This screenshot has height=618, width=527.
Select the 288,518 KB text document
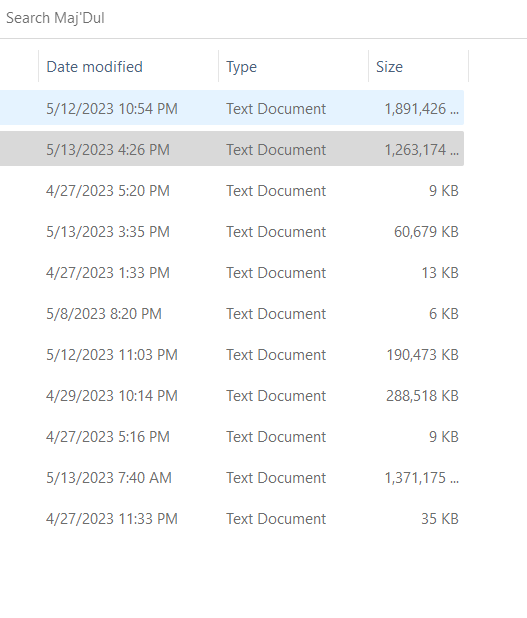232,396
